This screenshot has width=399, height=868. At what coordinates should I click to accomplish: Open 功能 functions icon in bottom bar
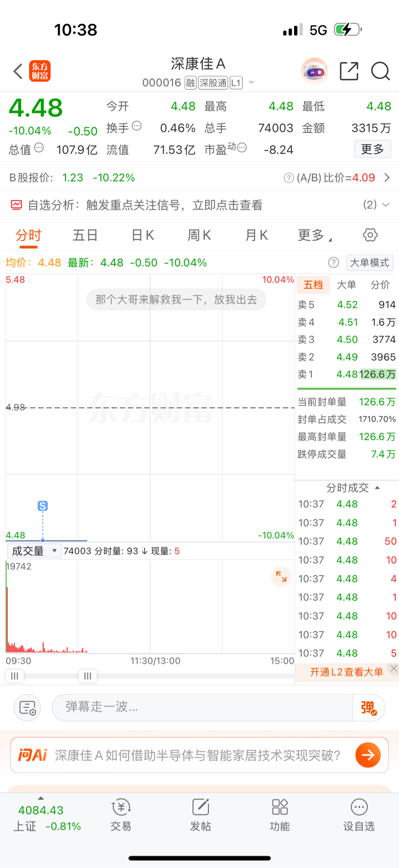click(280, 815)
